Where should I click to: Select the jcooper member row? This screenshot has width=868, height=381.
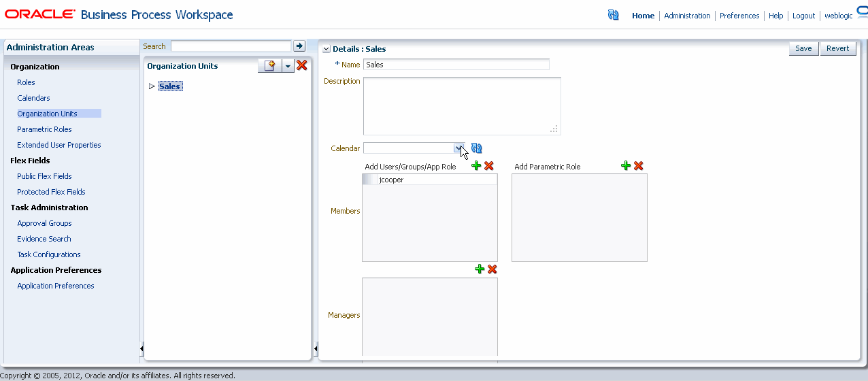tap(429, 180)
